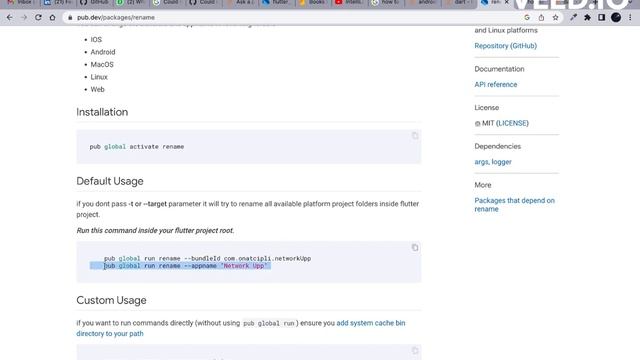
Task: Click the --bundleId command line
Action: coord(207,258)
